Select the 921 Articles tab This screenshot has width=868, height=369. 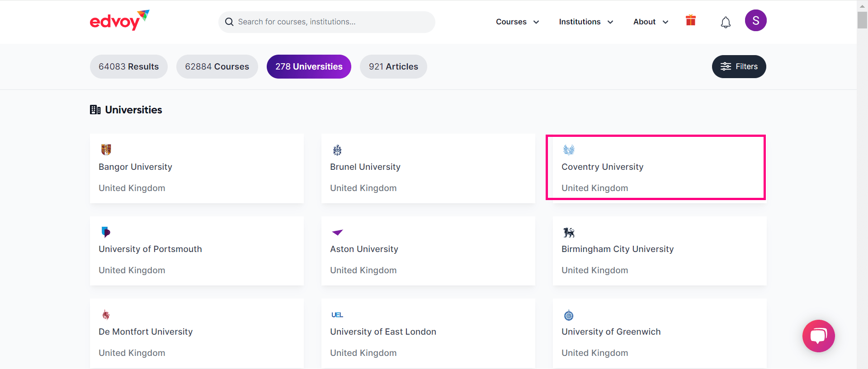point(393,66)
